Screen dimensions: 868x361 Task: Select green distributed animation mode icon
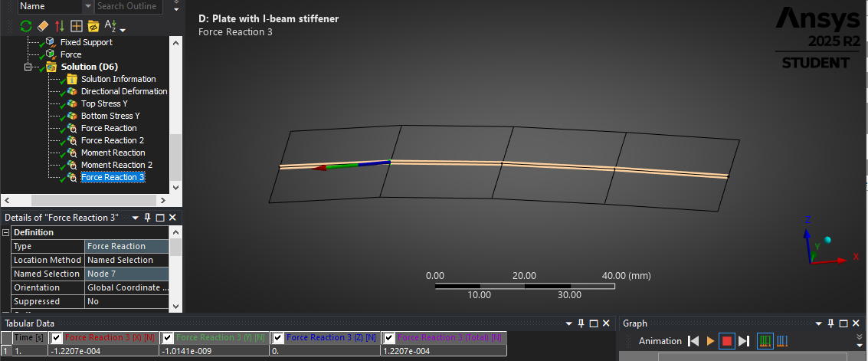(x=765, y=341)
